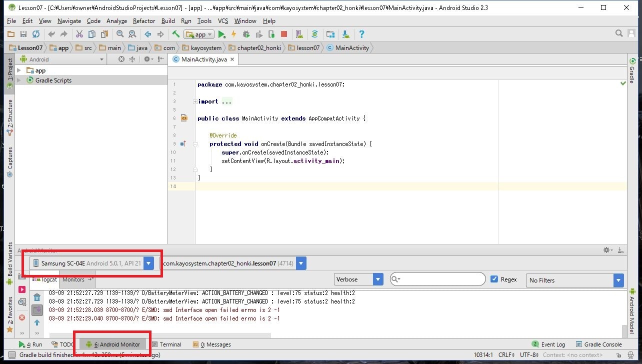Open the Android Monitor tool window button

tap(113, 344)
